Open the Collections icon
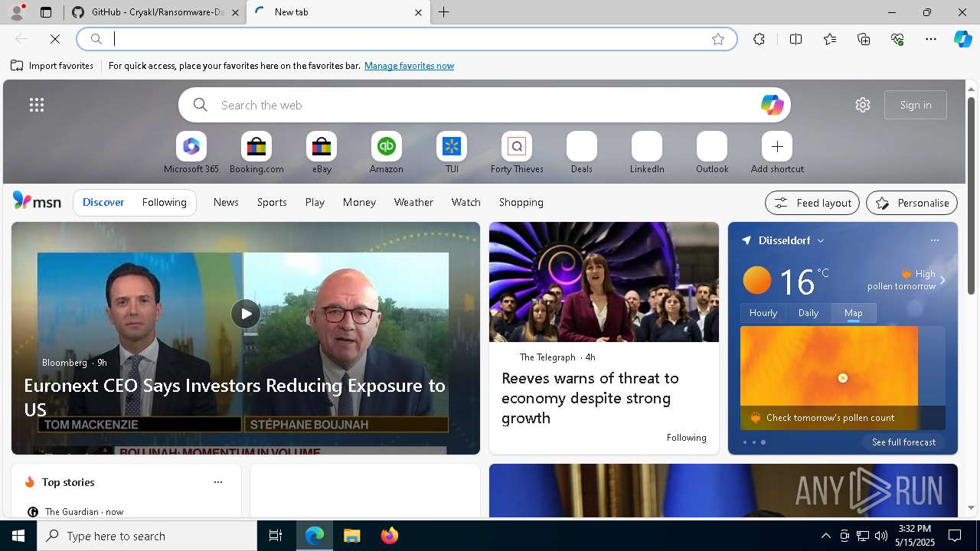The height and width of the screenshot is (551, 980). [864, 39]
